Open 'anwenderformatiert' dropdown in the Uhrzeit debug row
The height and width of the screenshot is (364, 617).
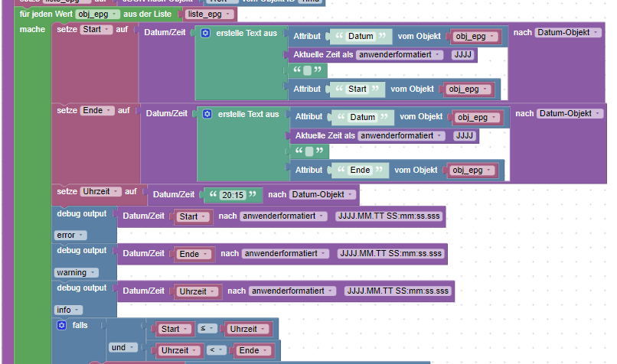coord(292,291)
